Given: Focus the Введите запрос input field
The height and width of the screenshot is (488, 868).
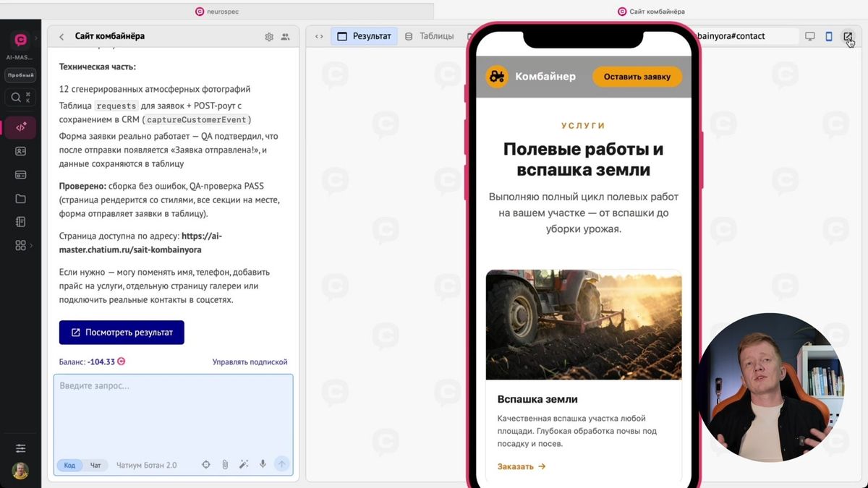Looking at the screenshot, I should pyautogui.click(x=174, y=414).
